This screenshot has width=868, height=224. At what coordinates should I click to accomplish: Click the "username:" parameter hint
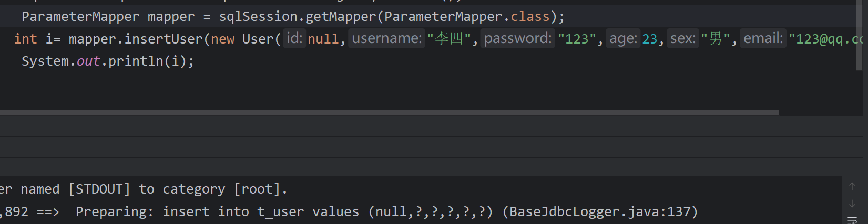pyautogui.click(x=386, y=38)
